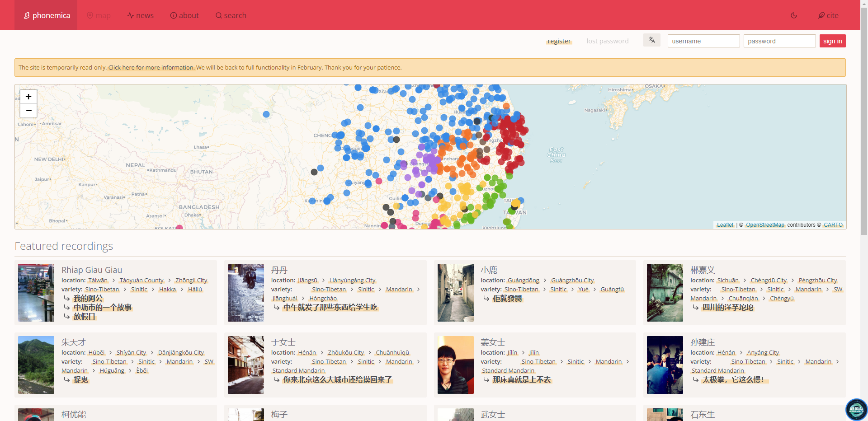Open the Dānjiāngkǒu City link
The image size is (868, 421).
click(x=181, y=353)
